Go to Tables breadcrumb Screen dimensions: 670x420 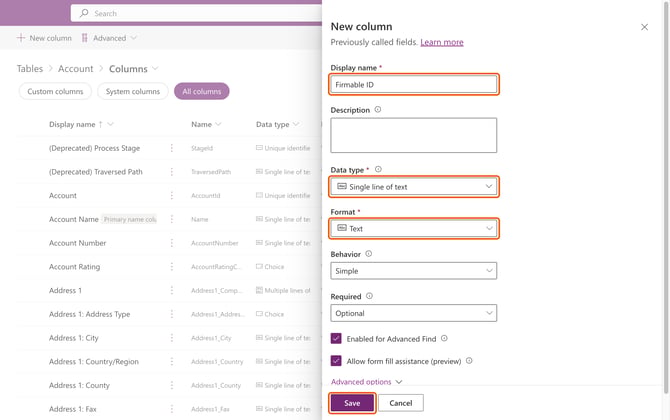point(30,68)
